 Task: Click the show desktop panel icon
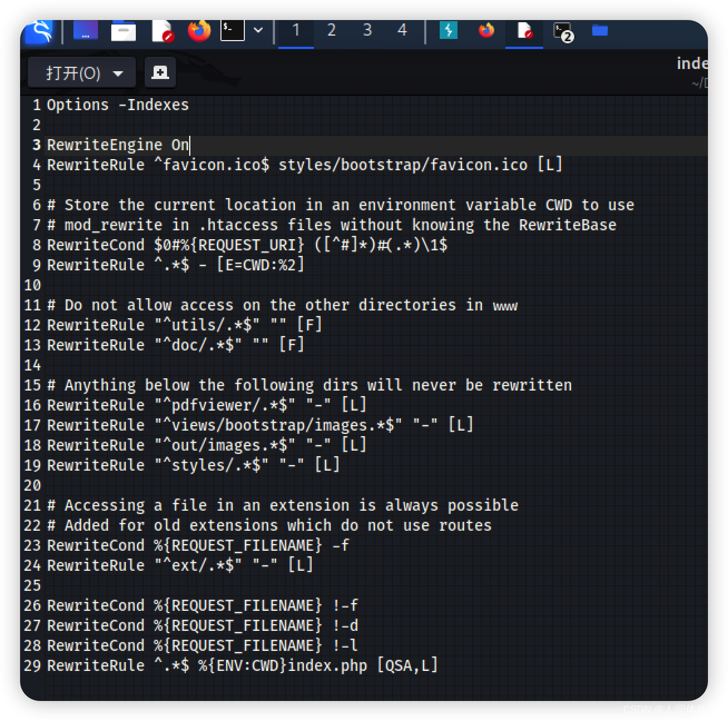point(85,31)
